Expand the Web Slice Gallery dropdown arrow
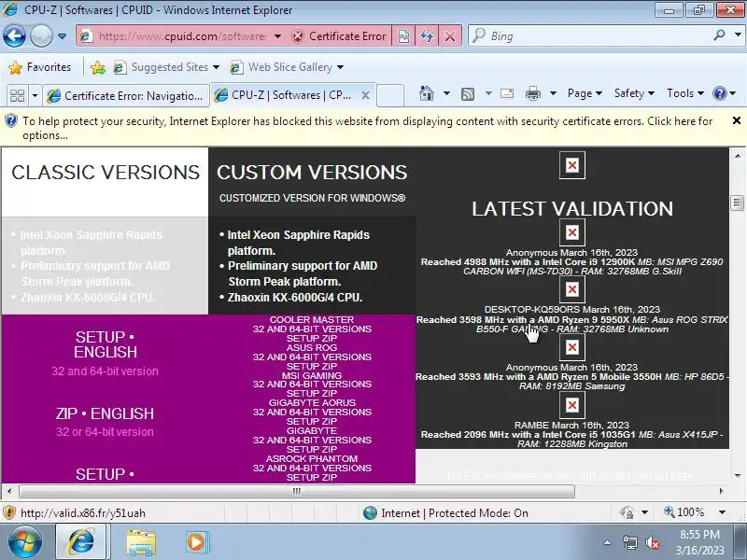This screenshot has width=747, height=560. click(x=340, y=67)
